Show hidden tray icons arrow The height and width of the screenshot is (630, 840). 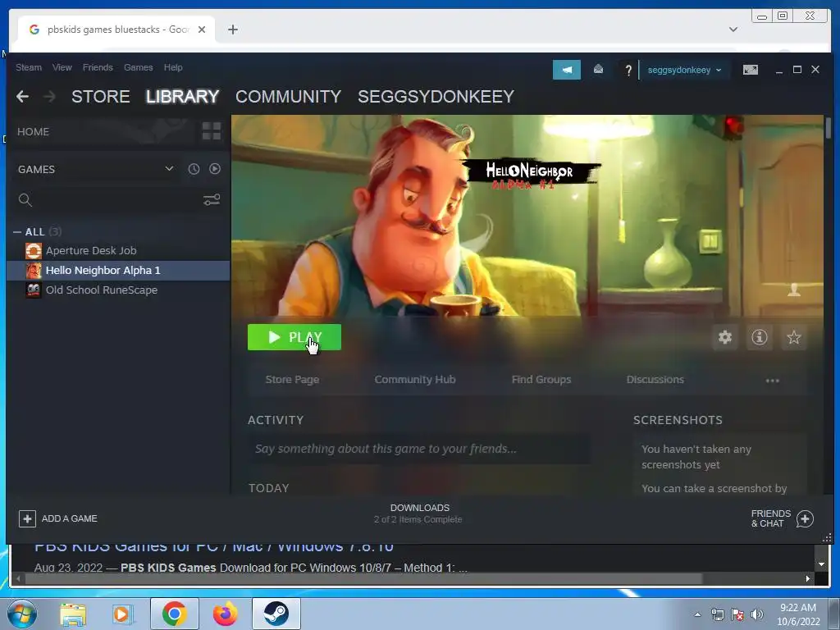point(697,615)
